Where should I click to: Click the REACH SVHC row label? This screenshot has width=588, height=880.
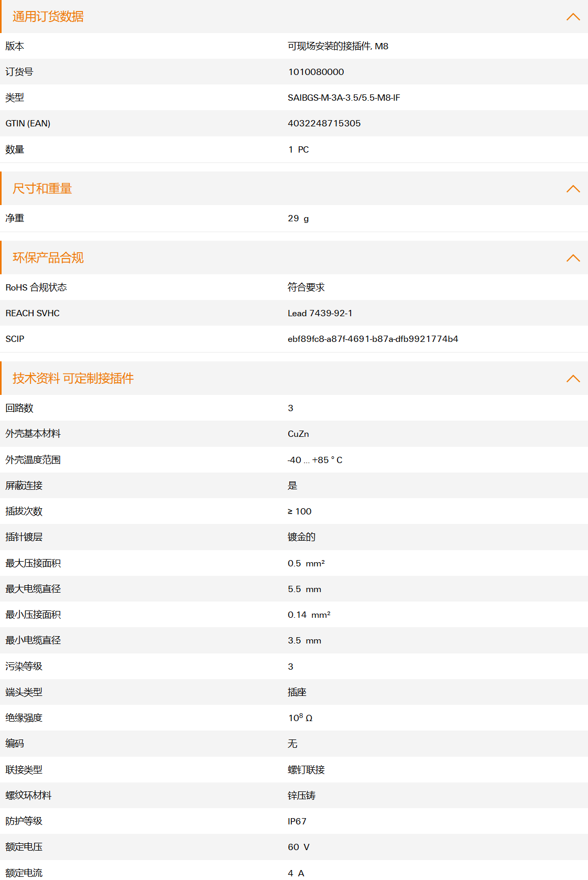[32, 313]
